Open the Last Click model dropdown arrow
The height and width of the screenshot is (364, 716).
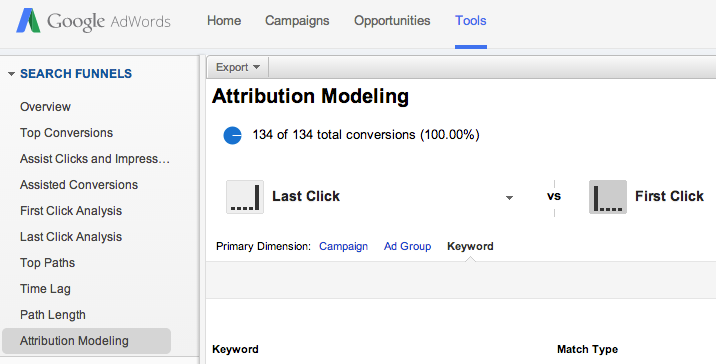click(509, 198)
